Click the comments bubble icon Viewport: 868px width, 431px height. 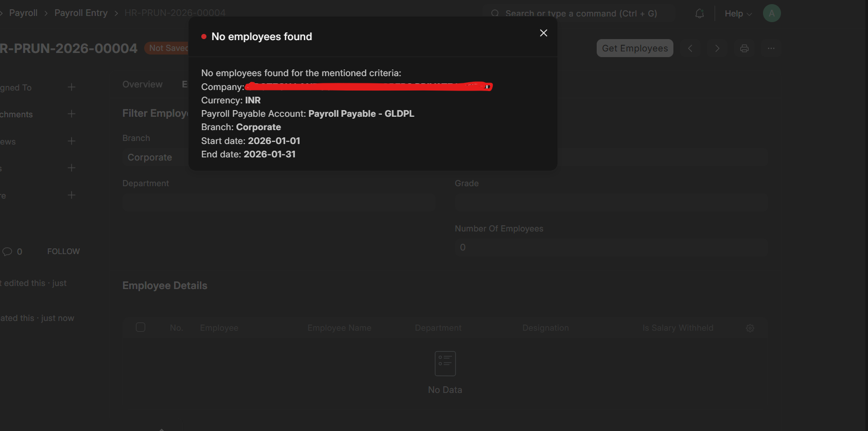[x=7, y=252]
